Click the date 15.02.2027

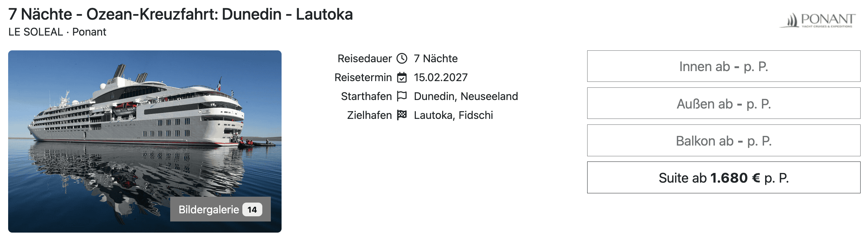pos(441,77)
